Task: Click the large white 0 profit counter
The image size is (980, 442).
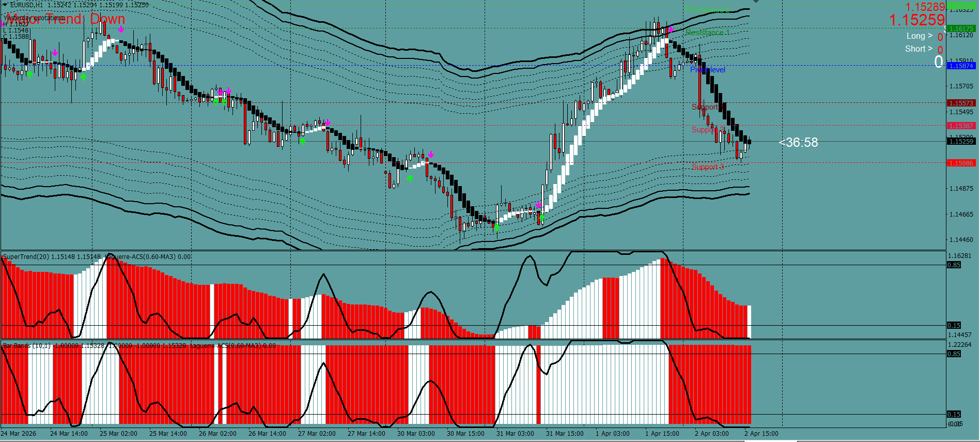Action: pos(939,62)
